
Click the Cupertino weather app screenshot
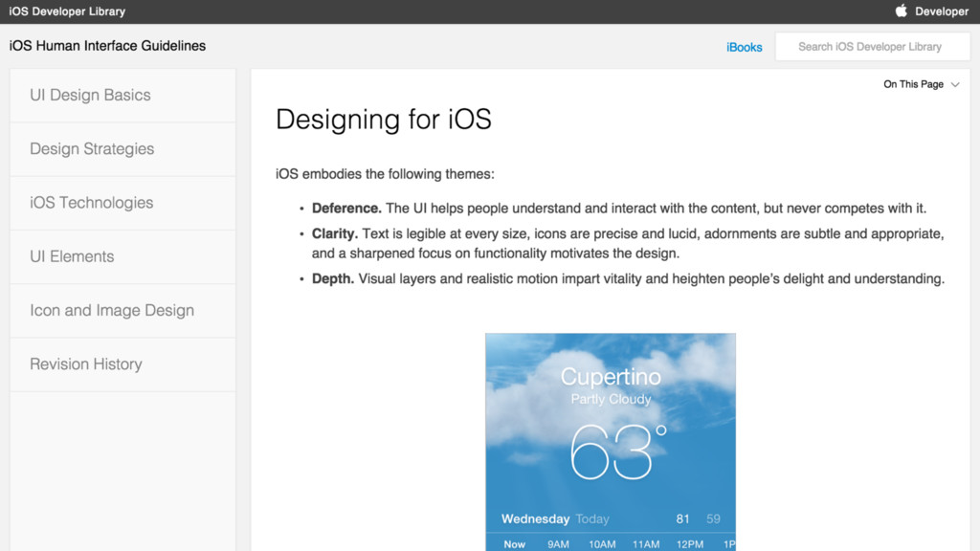[x=611, y=442]
